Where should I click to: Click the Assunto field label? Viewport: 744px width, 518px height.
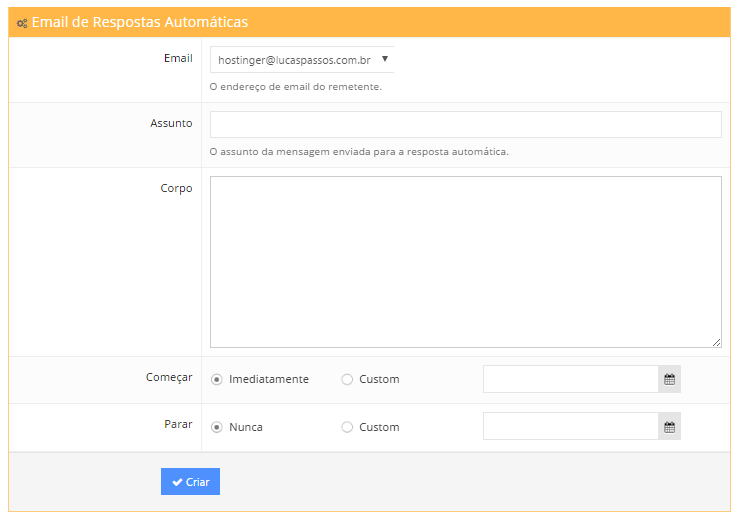point(170,123)
